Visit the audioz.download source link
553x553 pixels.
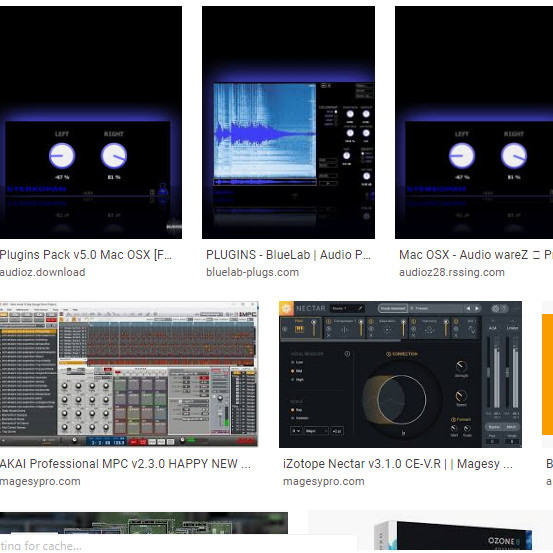point(43,272)
